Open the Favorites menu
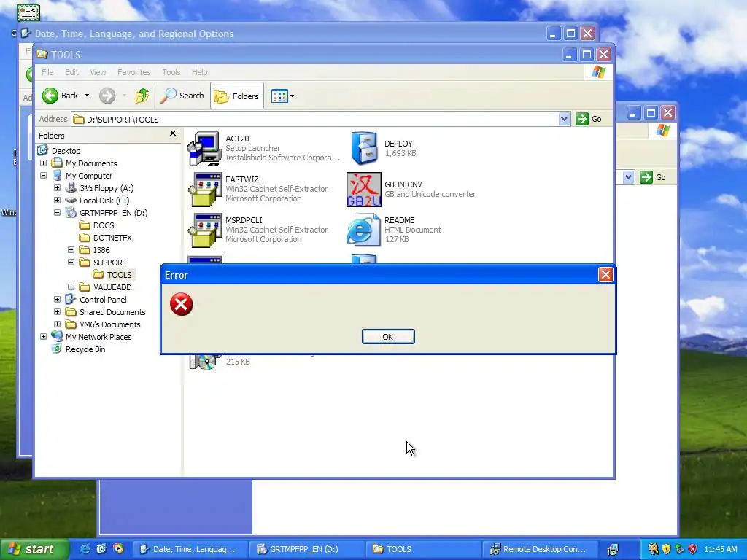This screenshot has height=560, width=747. pos(134,72)
